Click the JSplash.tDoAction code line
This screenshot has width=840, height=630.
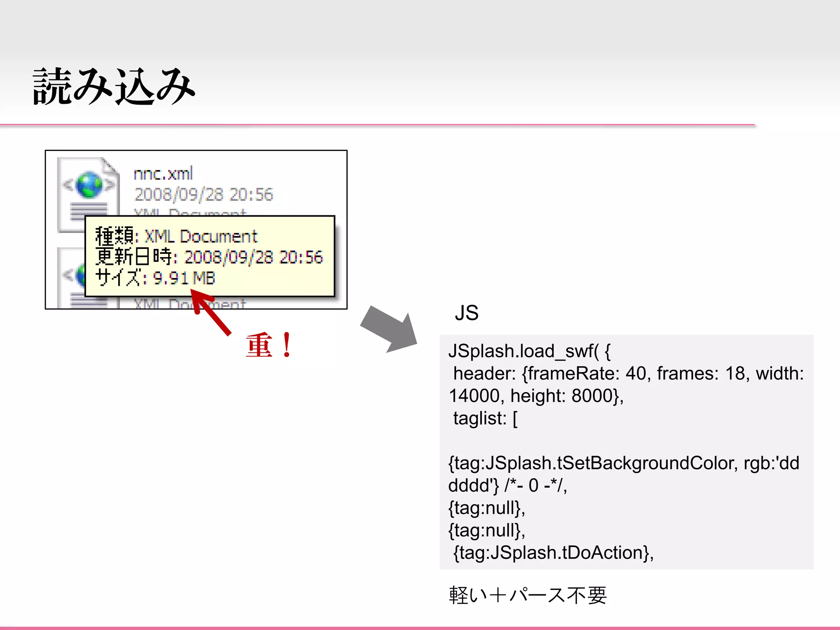[x=553, y=552]
